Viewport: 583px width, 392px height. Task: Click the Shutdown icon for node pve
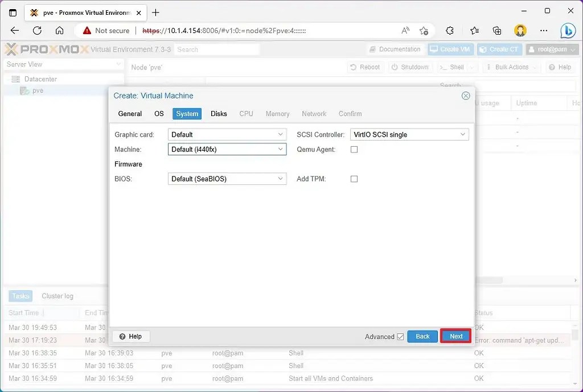tap(409, 67)
